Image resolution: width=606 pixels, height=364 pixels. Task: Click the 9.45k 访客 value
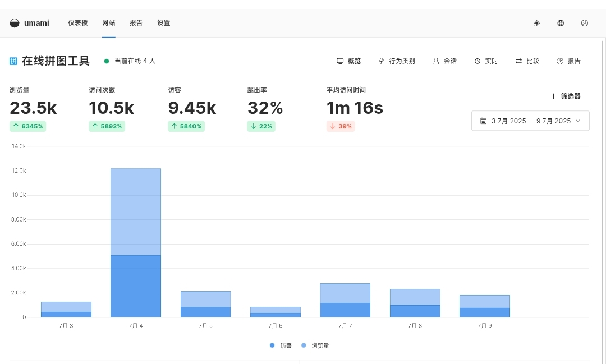point(192,108)
